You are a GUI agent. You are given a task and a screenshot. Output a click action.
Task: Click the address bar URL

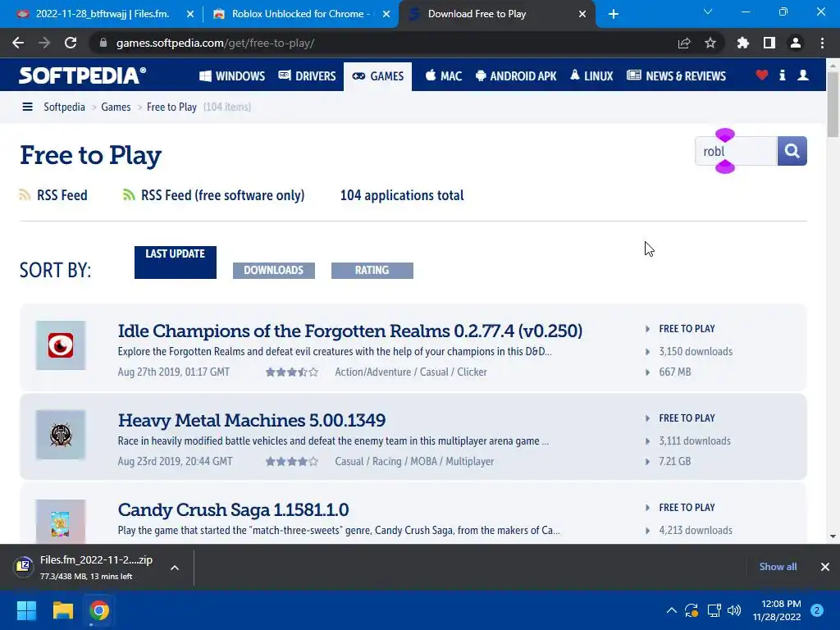(216, 43)
